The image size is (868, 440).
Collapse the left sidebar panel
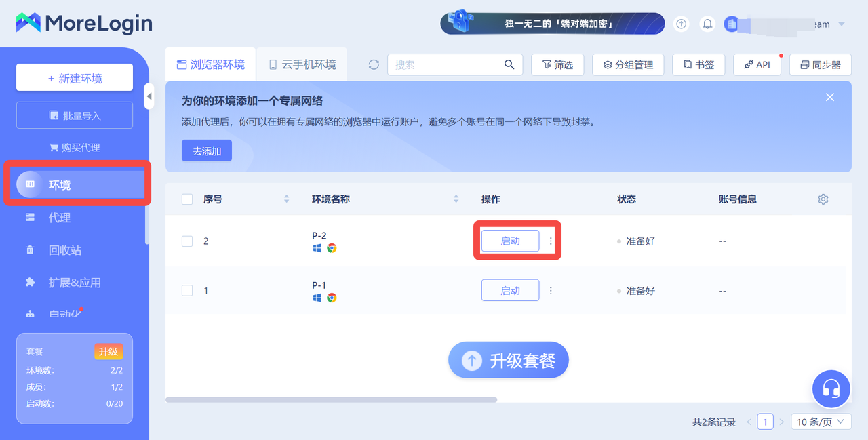point(149,96)
